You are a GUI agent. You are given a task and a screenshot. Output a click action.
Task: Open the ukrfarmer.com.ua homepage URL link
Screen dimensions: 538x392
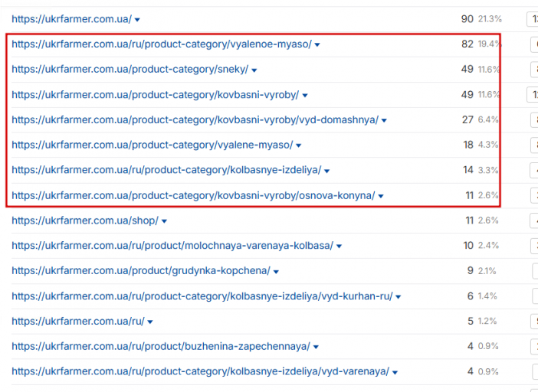[x=71, y=19]
